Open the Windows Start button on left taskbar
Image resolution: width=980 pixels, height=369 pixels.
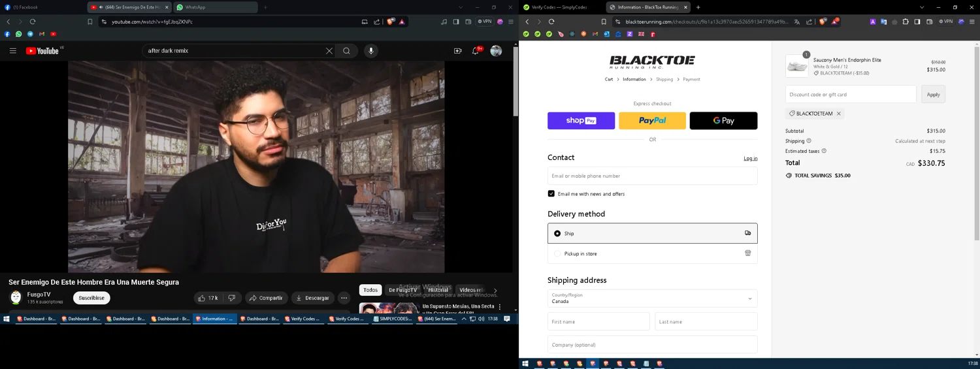point(7,319)
